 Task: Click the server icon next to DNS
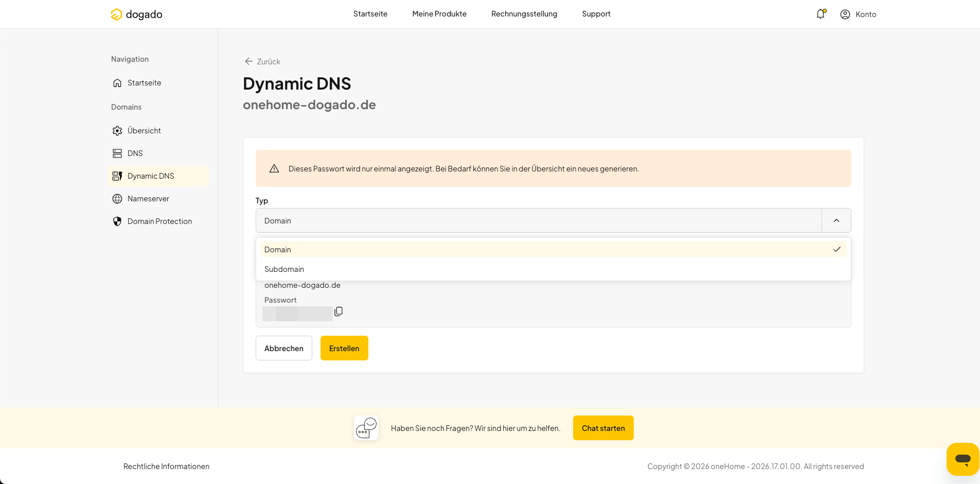point(117,153)
